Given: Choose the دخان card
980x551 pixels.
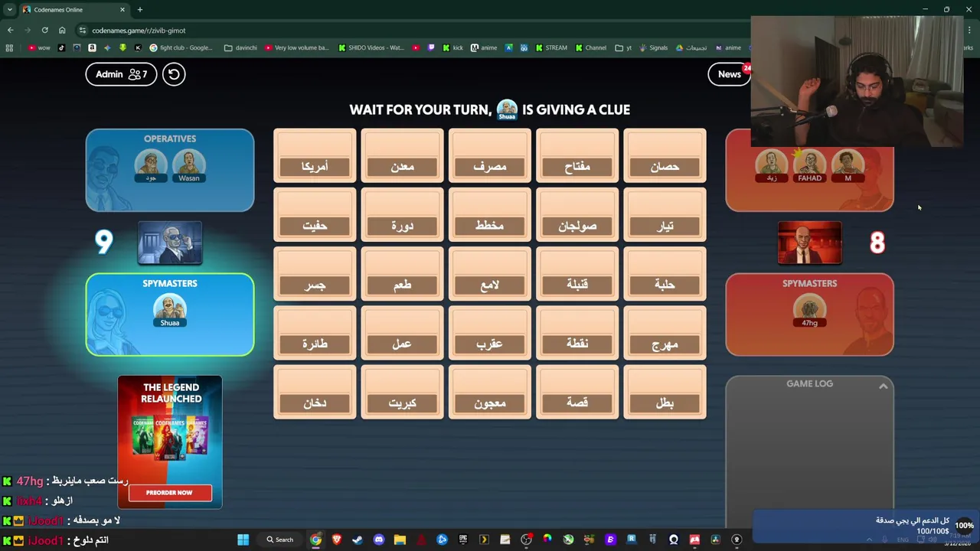Looking at the screenshot, I should [315, 392].
